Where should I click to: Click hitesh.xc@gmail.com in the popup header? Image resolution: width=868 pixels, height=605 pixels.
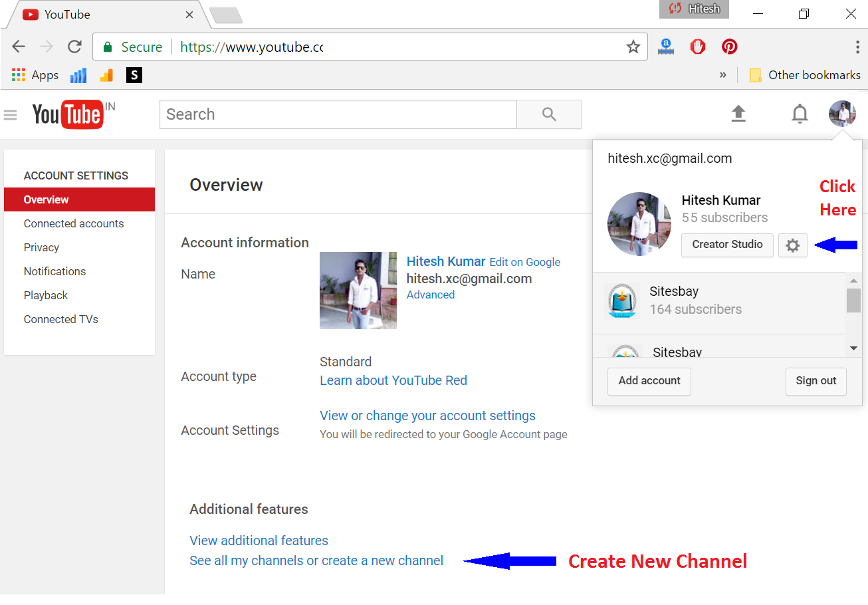click(670, 158)
